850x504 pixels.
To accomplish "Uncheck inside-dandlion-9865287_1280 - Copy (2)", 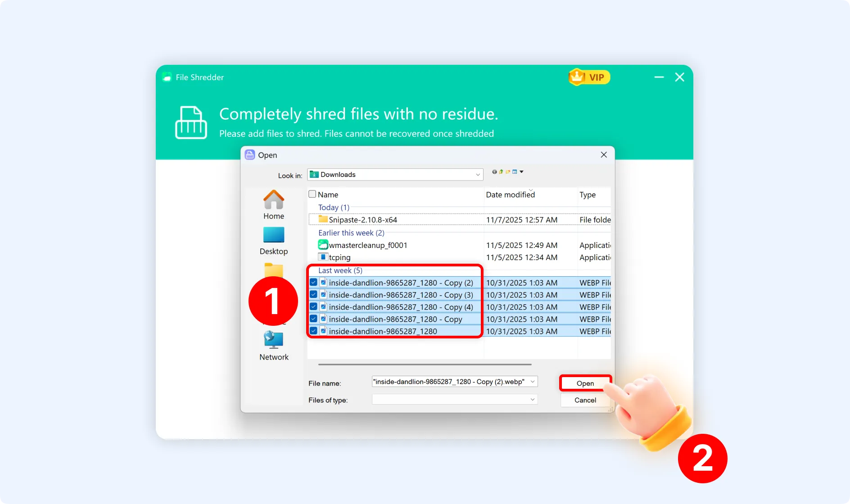I will click(x=312, y=282).
